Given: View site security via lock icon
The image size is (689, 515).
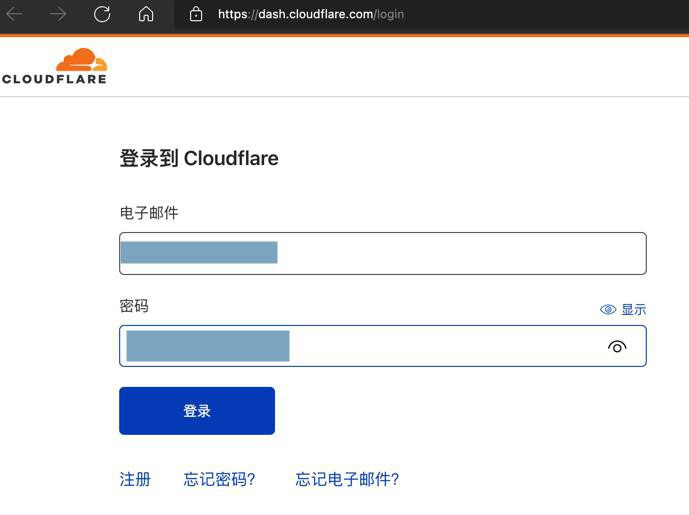Looking at the screenshot, I should click(196, 14).
